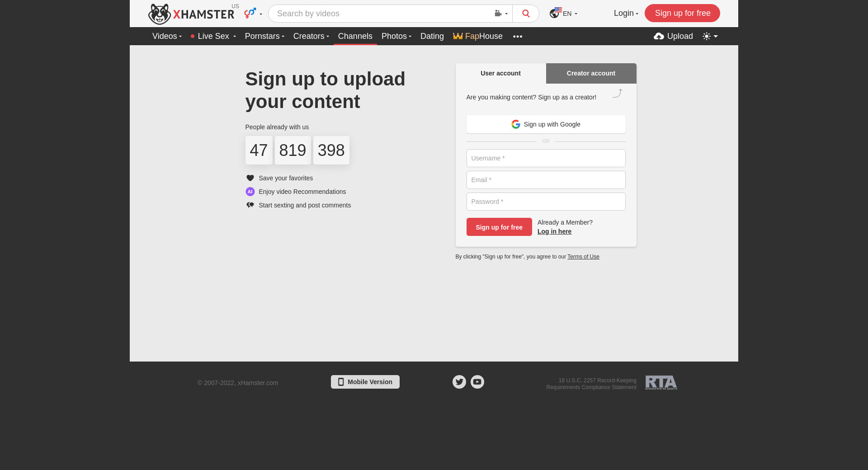Switch to the Creator account tab
Image resolution: width=868 pixels, height=470 pixels.
(x=591, y=73)
